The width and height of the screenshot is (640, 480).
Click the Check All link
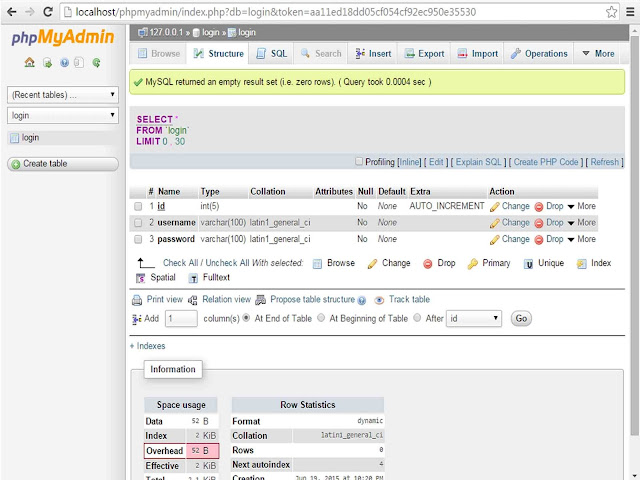[180, 263]
